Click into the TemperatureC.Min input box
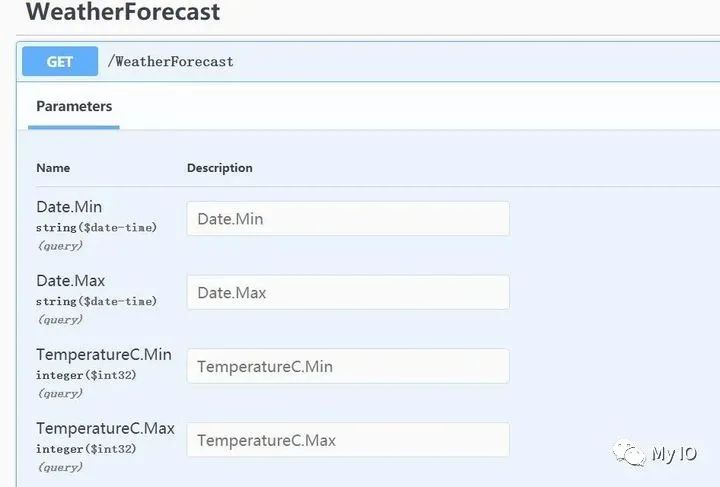Screen dimensions: 720x487 (348, 366)
